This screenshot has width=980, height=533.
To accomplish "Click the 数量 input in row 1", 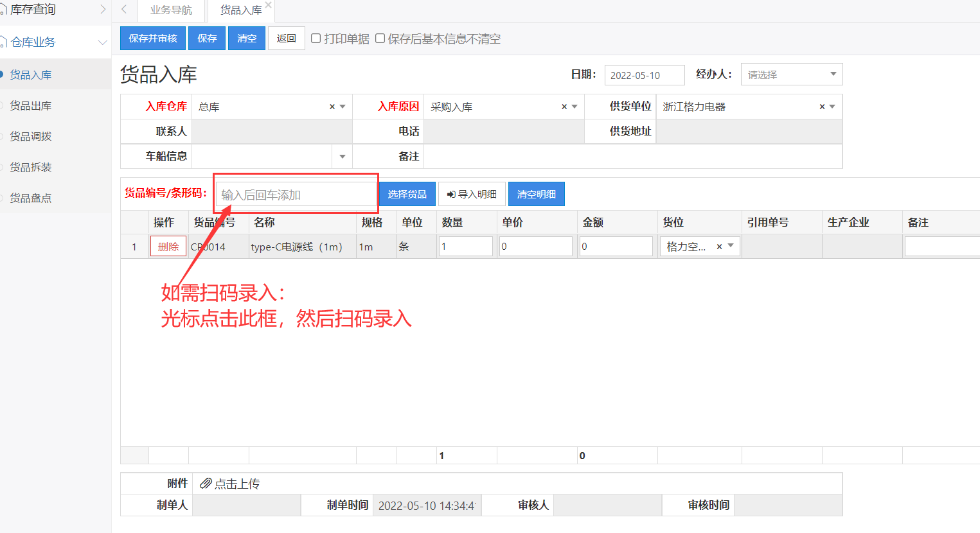I will point(466,247).
